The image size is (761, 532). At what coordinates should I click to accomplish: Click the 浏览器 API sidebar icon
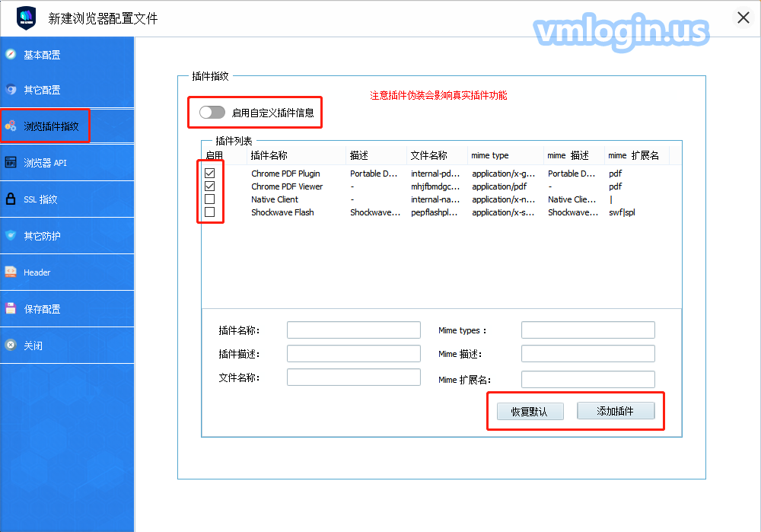point(11,163)
